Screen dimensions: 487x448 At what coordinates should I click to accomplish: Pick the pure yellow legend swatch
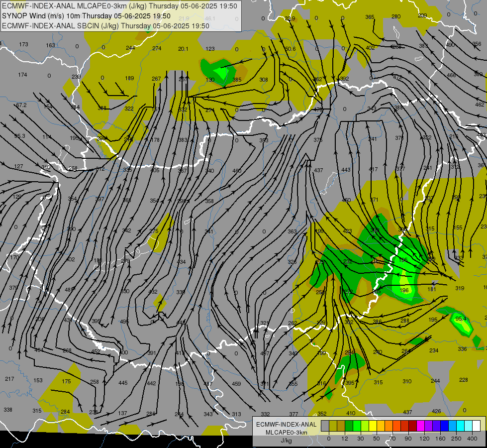point(373,426)
